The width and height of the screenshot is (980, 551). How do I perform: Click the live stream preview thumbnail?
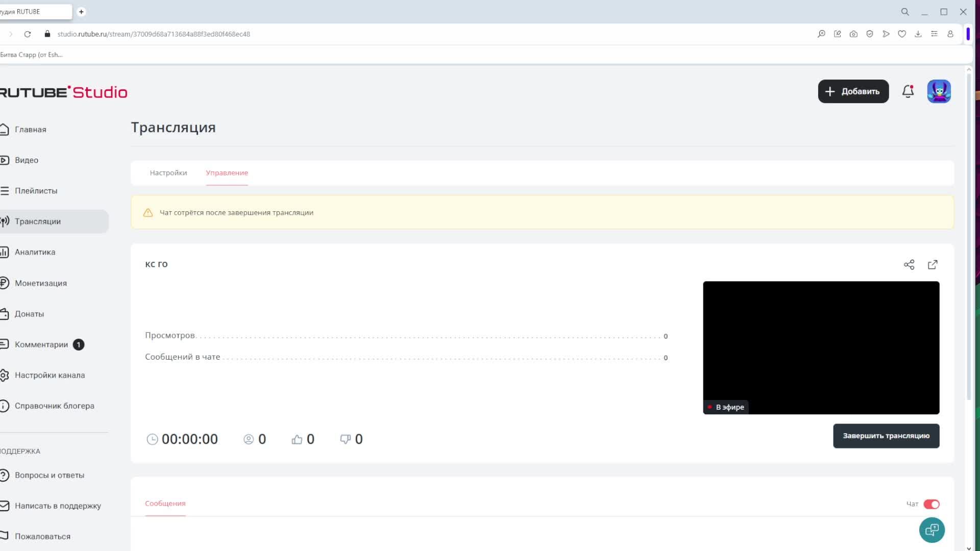(x=821, y=347)
